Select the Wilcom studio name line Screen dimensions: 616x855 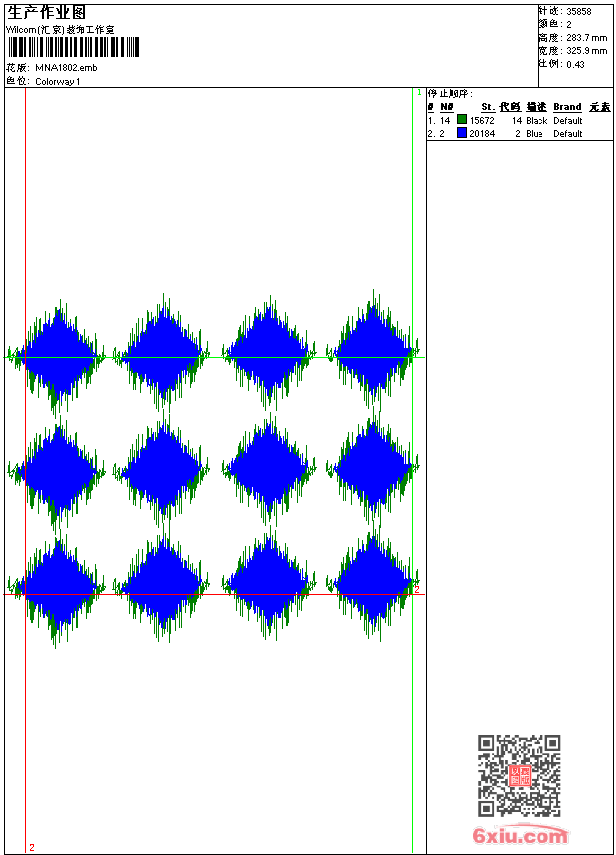(x=61, y=30)
